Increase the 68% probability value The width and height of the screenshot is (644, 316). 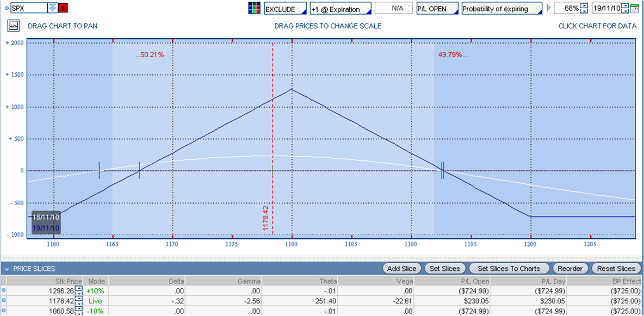coord(584,6)
